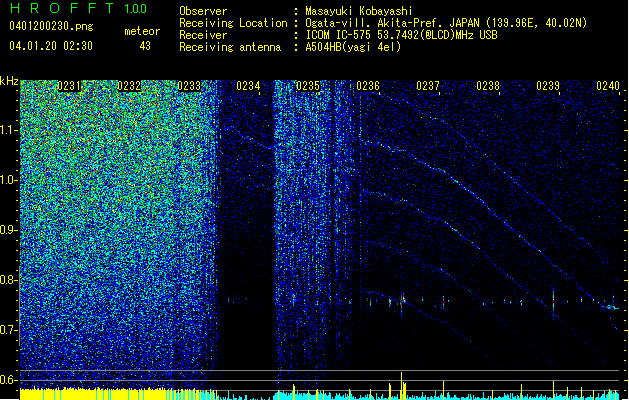Click the kHz axis unit label
Screen dimensions: 629x400
pyautogui.click(x=9, y=81)
